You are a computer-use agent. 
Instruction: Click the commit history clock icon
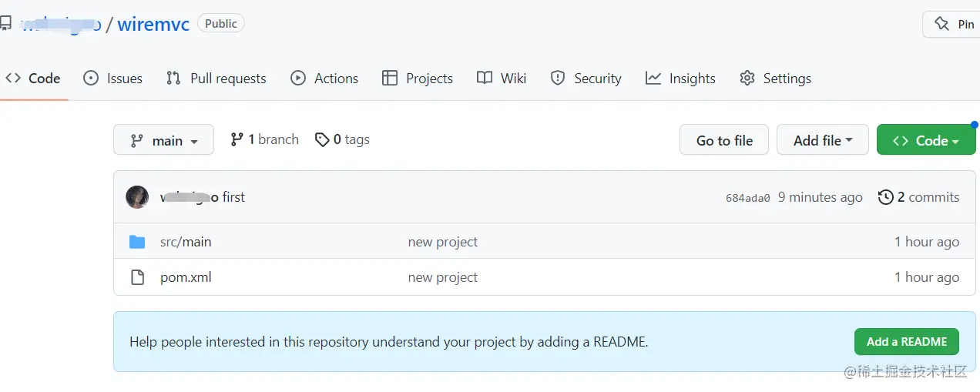click(886, 197)
